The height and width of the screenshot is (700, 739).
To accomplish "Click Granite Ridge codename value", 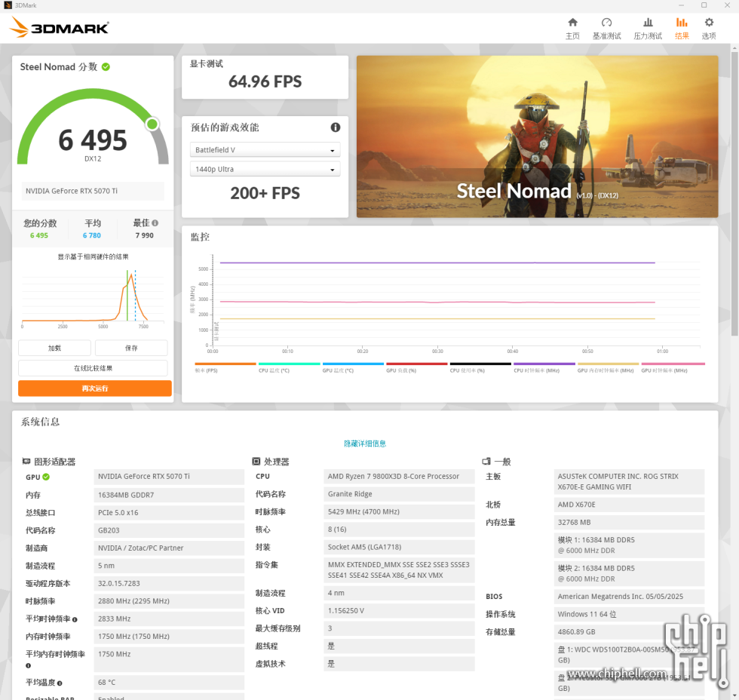I will [399, 494].
